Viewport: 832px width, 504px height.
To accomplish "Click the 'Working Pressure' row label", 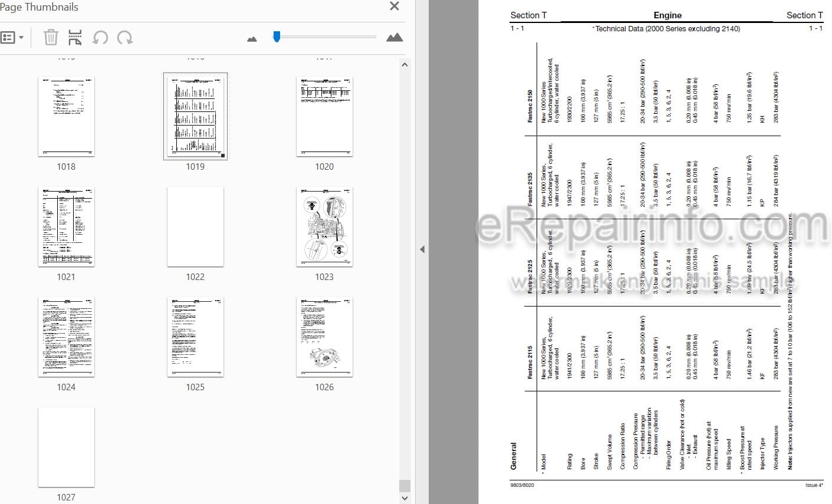I will click(776, 447).
